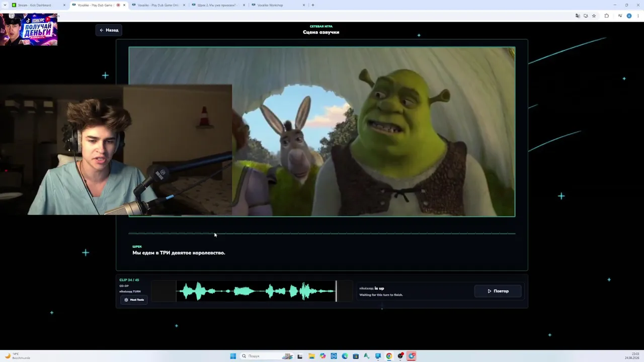Click the green audio waveform
The width and height of the screenshot is (644, 362).
tap(257, 291)
